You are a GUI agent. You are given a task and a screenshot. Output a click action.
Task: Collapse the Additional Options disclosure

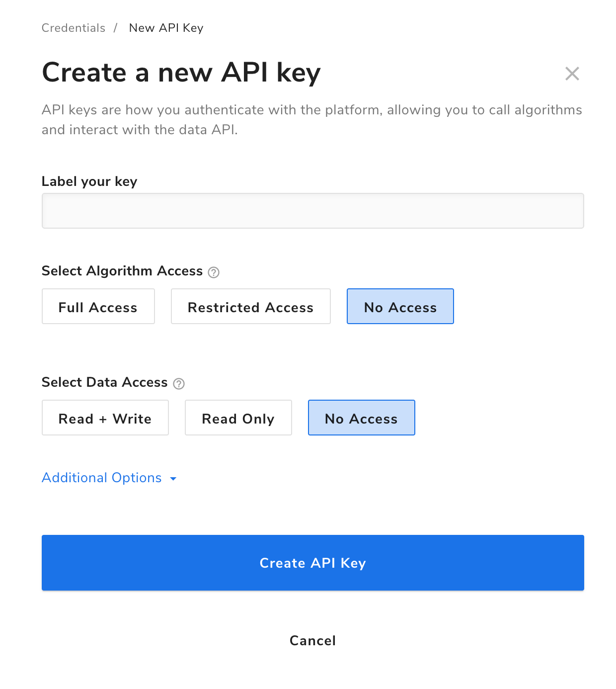pos(101,478)
